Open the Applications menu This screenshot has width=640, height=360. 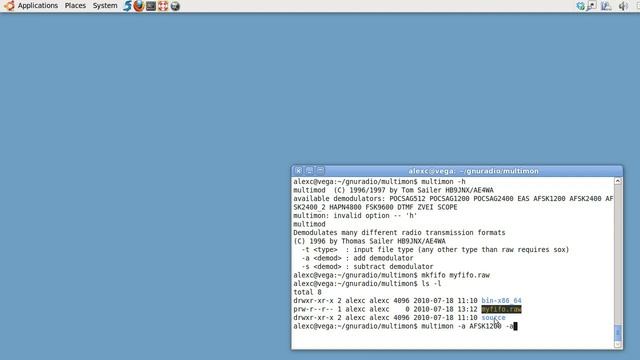pyautogui.click(x=38, y=6)
